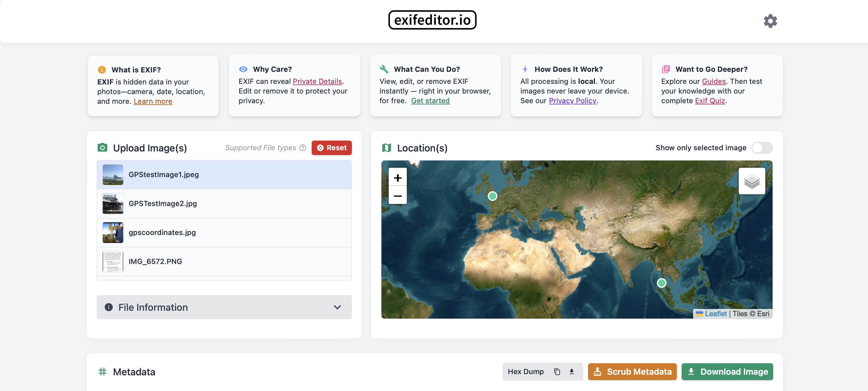Select the IMG_6572.PNG document thumbnail
The width and height of the screenshot is (868, 391).
coord(113,262)
